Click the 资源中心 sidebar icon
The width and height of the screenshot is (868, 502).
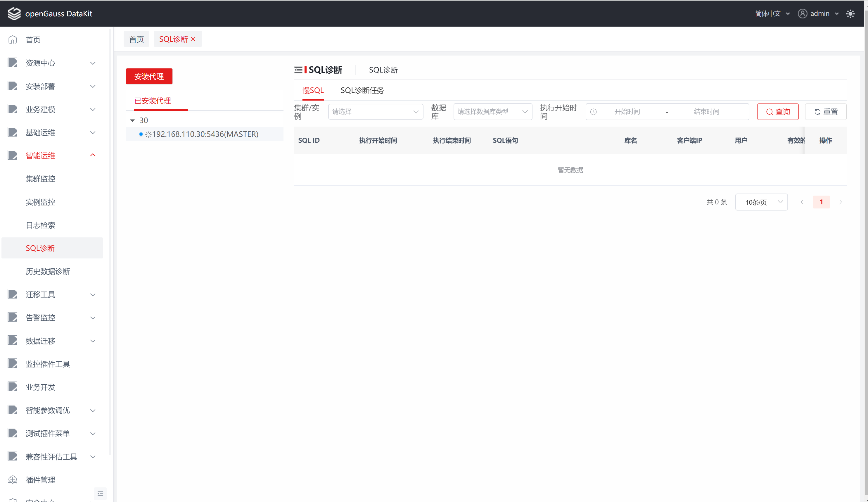coord(13,63)
